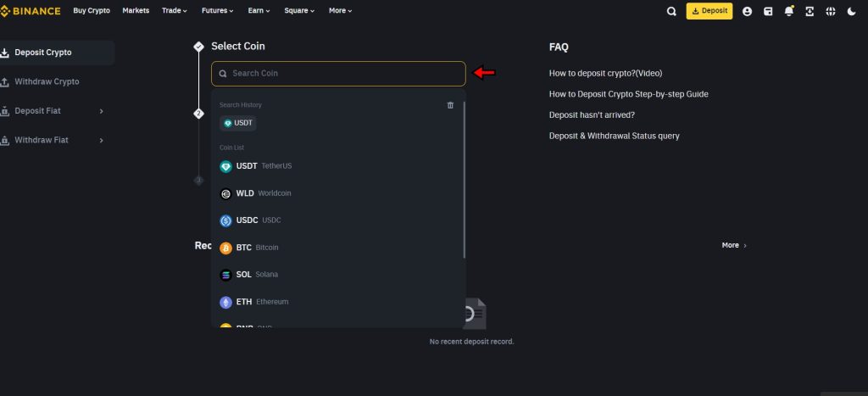Click the yellow Deposit button
Viewport: 868px width, 396px height.
pos(709,11)
